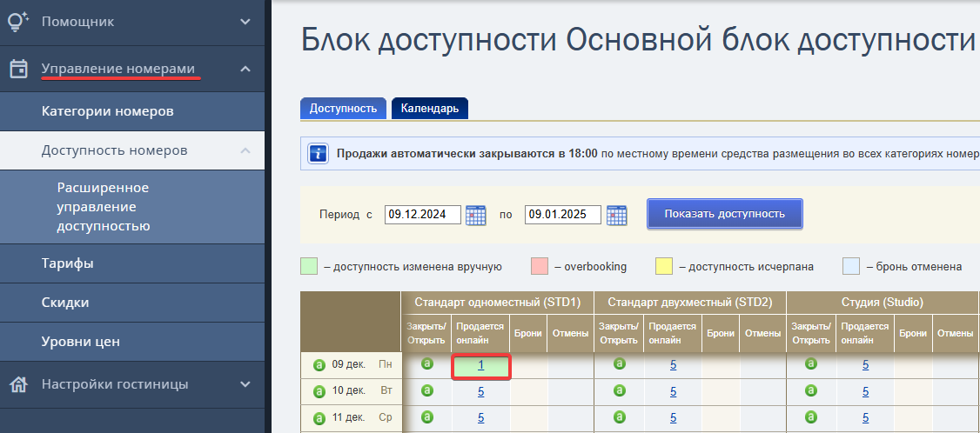Screen dimensions: 980x433
Task: Open Уровни цен in the sidebar
Action: pos(132,342)
